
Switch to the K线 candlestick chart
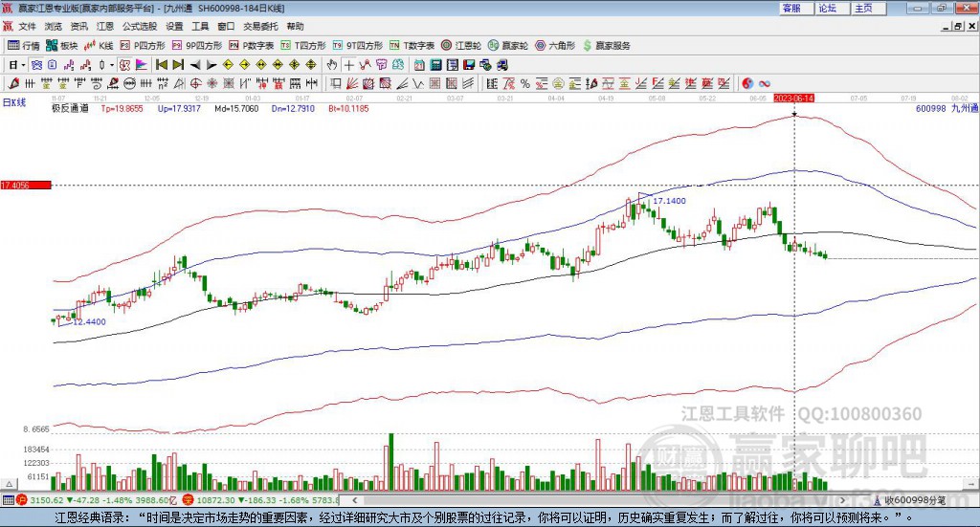coord(99,46)
